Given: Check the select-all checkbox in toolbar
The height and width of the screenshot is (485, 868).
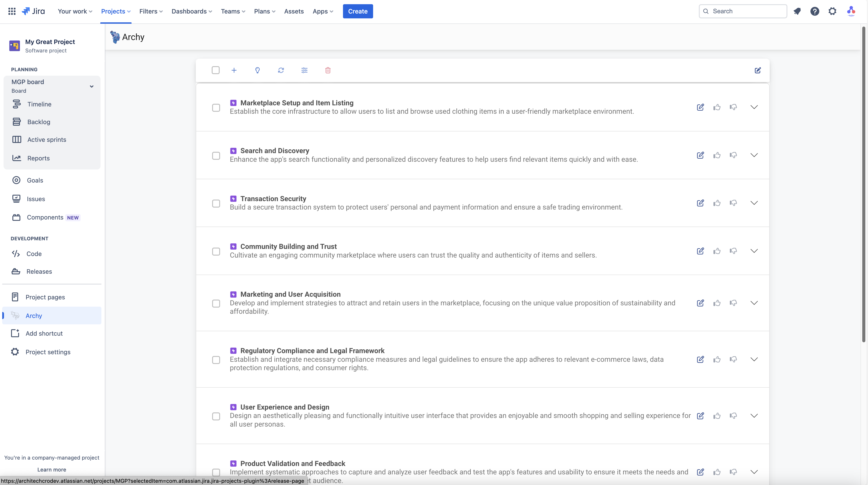Looking at the screenshot, I should click(x=216, y=70).
